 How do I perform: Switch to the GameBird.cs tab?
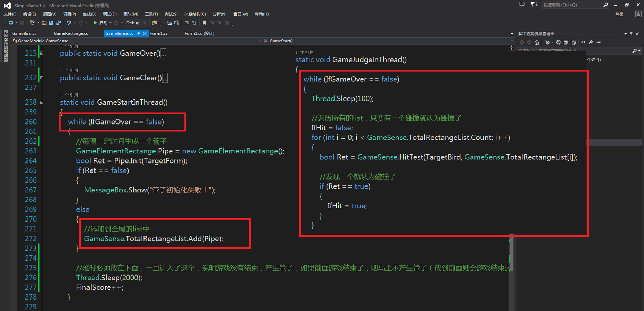[x=24, y=34]
